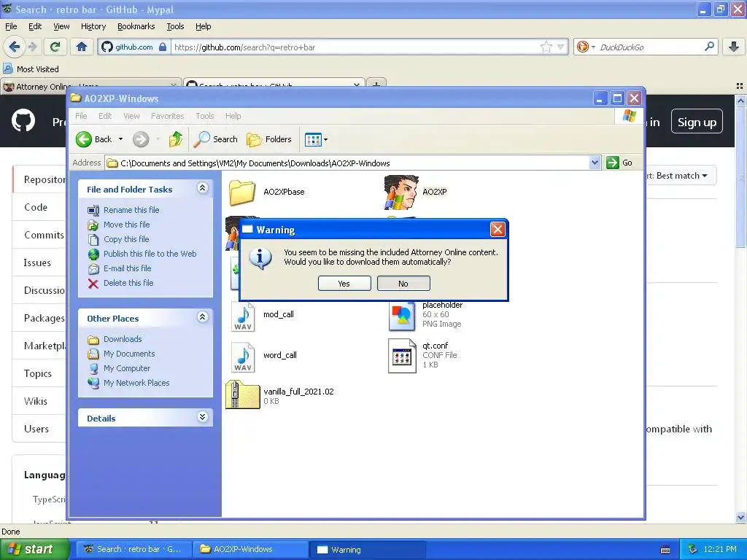Click Move this file

coord(127,225)
